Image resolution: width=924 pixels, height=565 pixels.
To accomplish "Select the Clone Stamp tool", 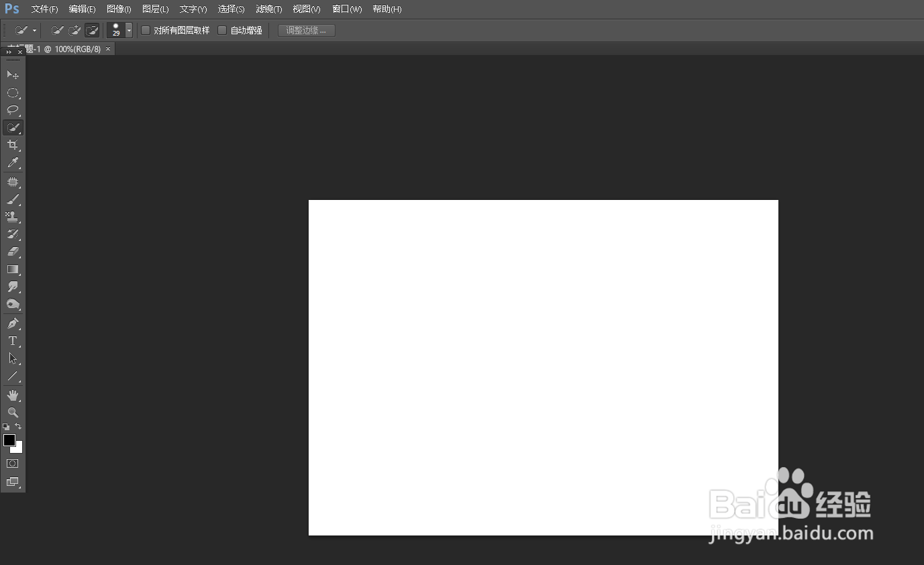I will point(12,217).
